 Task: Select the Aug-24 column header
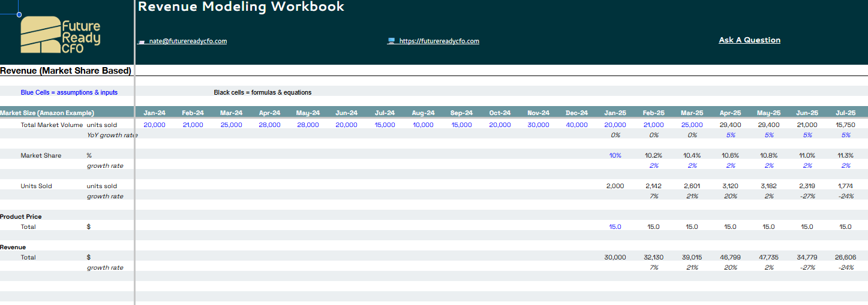click(x=424, y=113)
